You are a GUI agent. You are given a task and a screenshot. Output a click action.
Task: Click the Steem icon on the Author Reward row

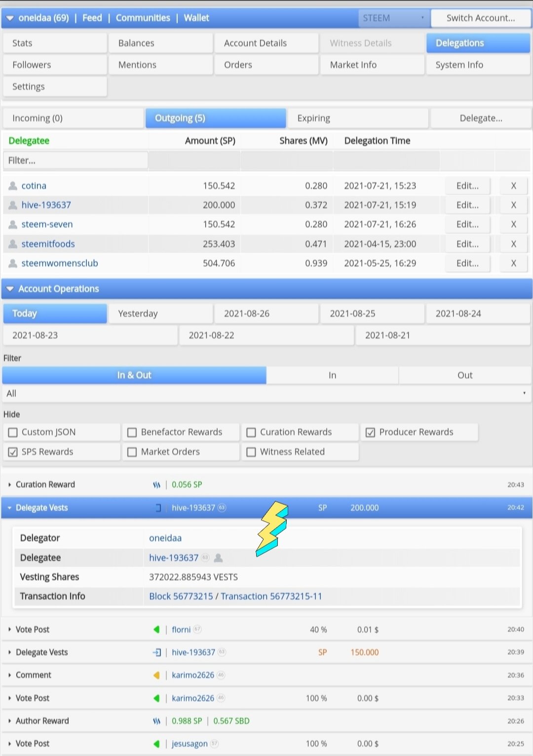tap(156, 721)
